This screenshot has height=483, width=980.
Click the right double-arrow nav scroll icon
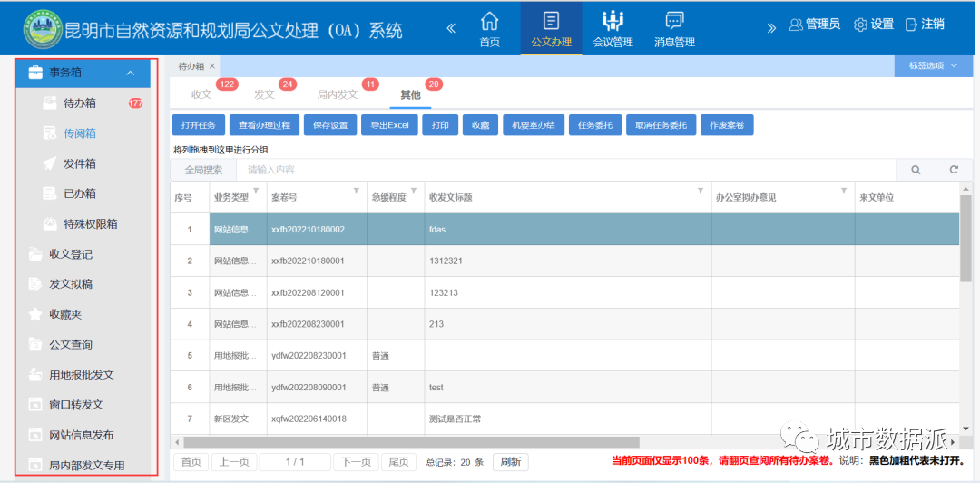click(772, 28)
